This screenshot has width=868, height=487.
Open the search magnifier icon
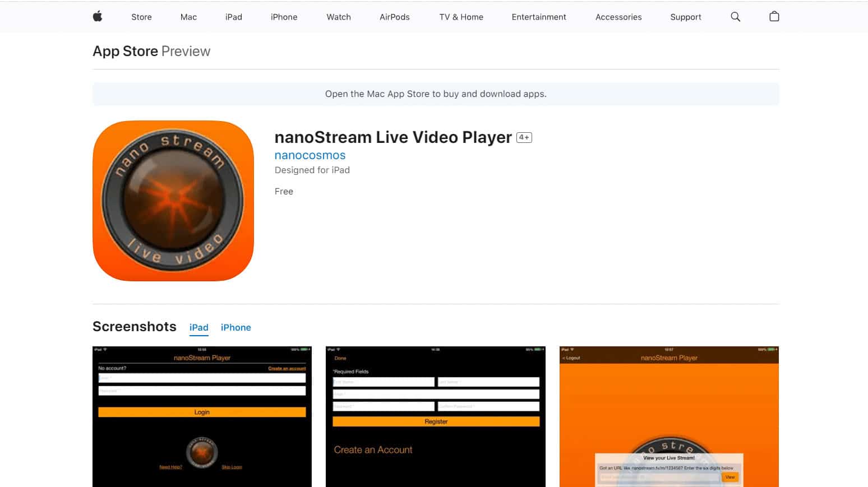click(735, 17)
